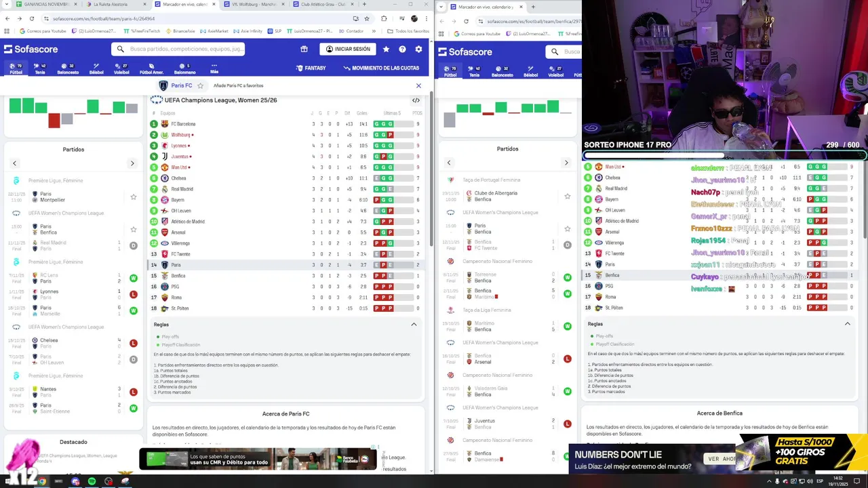Select Fútbol sport tab in left window
Screen dimensions: 868x488
pos(16,69)
